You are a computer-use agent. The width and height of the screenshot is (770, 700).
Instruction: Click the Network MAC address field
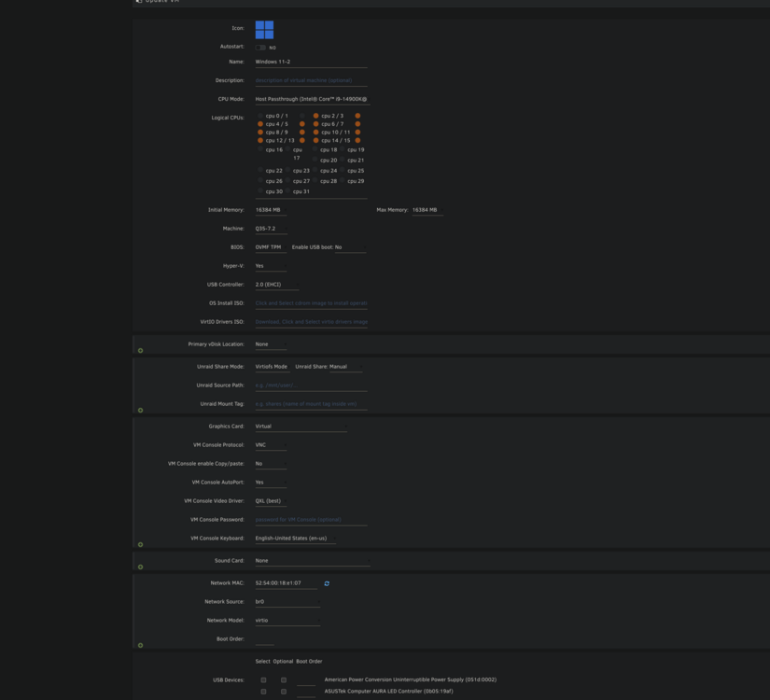coord(287,583)
